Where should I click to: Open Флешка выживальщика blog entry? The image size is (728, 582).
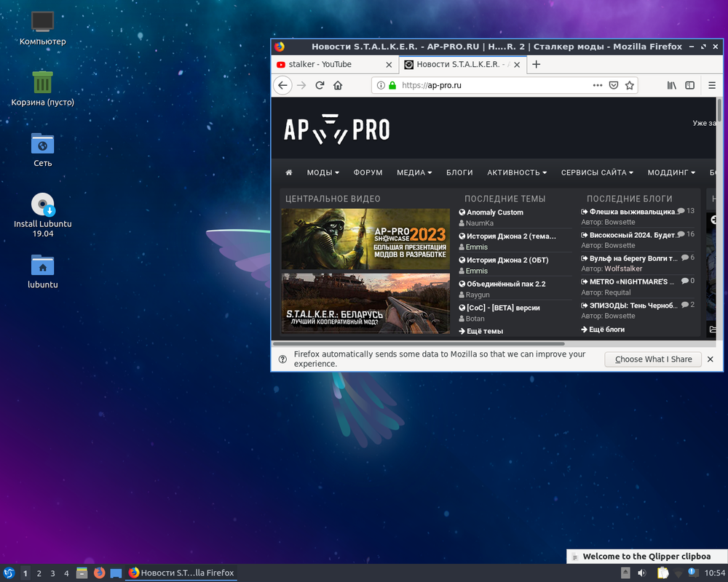click(x=633, y=212)
